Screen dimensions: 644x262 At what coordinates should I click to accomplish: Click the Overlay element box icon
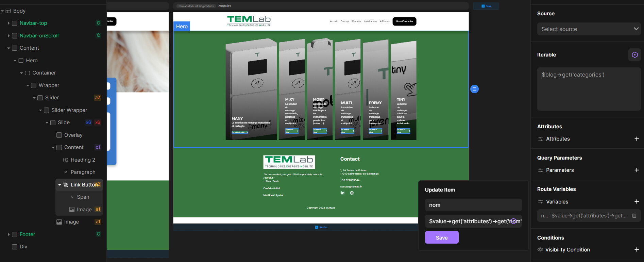(59, 135)
